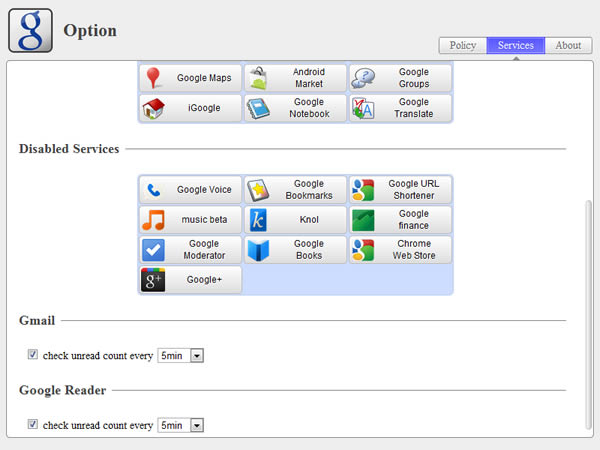The width and height of the screenshot is (600, 450).
Task: Click the Google+ service label
Action: click(204, 280)
